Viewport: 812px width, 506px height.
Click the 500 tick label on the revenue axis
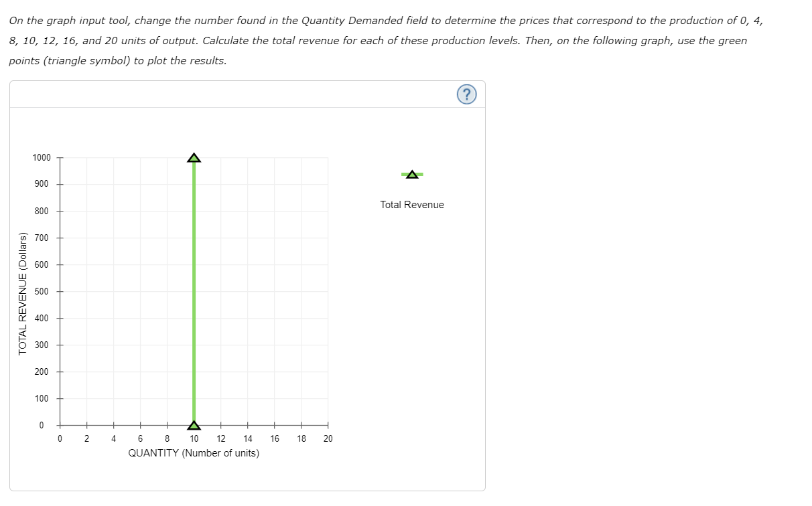point(42,291)
